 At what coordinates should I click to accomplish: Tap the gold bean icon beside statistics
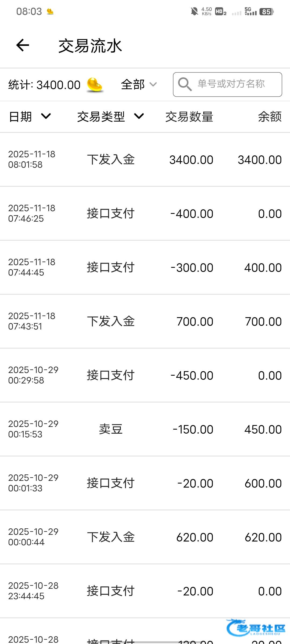click(95, 85)
